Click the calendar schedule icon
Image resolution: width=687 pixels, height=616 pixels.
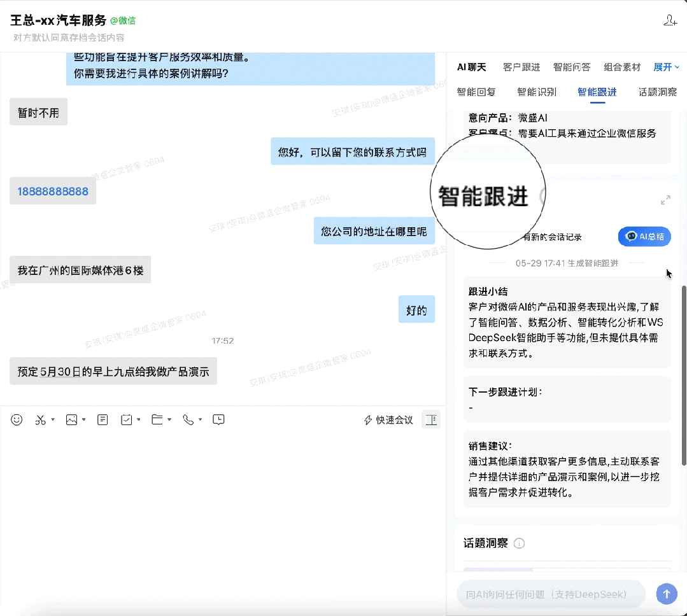coord(127,420)
